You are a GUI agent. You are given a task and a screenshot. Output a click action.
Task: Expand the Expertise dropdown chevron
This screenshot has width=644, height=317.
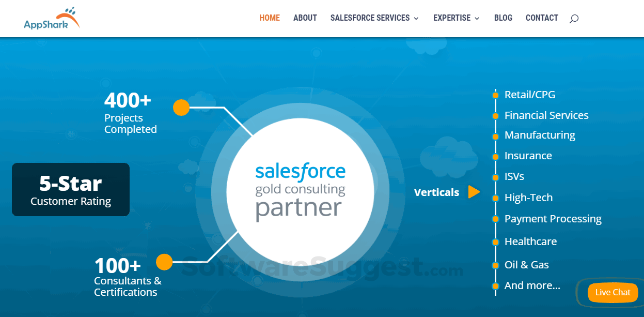point(477,18)
